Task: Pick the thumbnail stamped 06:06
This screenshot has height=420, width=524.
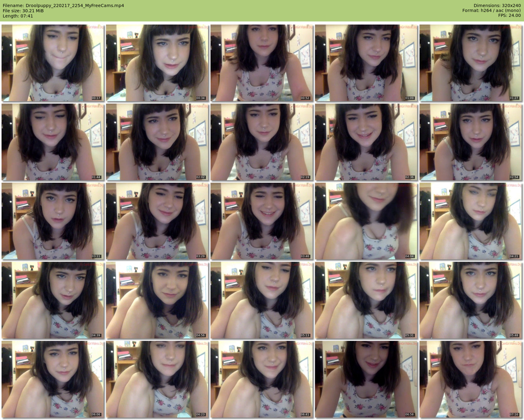Action: click(x=53, y=379)
